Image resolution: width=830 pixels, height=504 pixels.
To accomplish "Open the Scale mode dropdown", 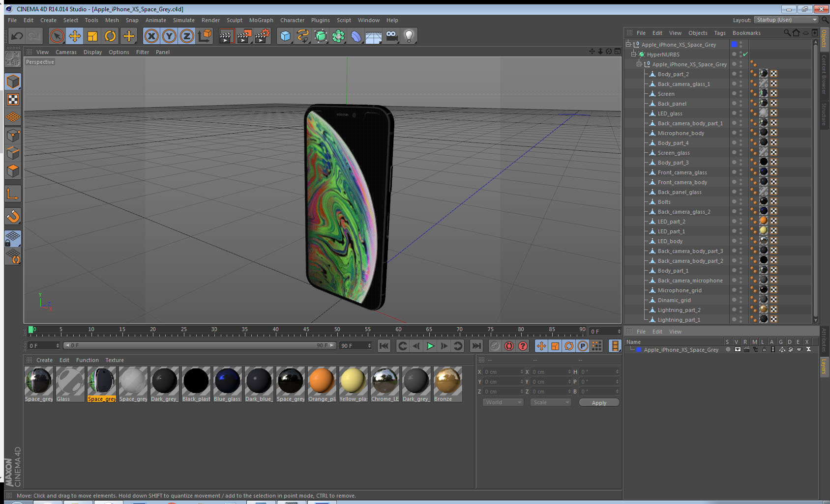I will click(x=551, y=402).
